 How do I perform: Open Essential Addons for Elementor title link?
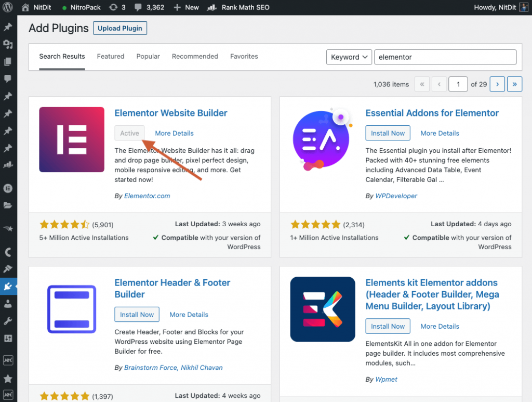click(x=432, y=113)
